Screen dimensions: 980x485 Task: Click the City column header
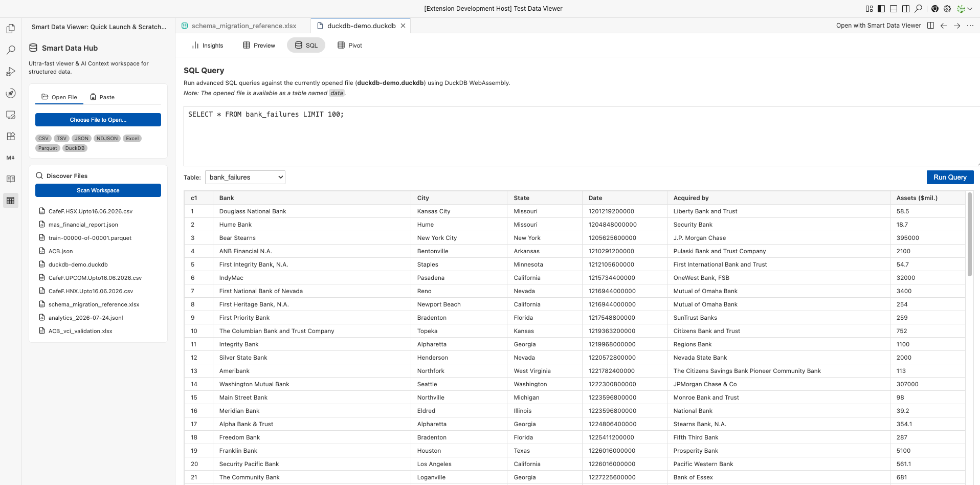[459, 198]
